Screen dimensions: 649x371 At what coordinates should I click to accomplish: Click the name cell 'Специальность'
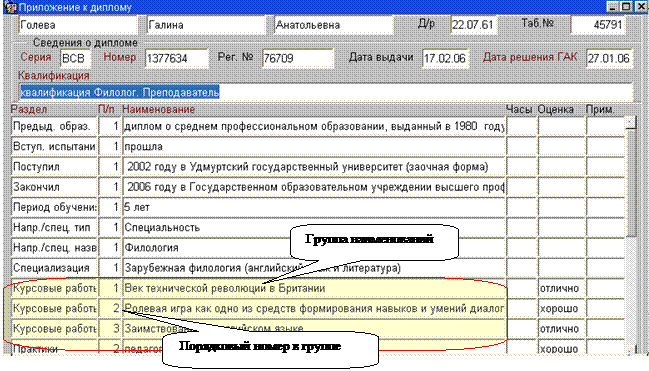[x=314, y=228]
